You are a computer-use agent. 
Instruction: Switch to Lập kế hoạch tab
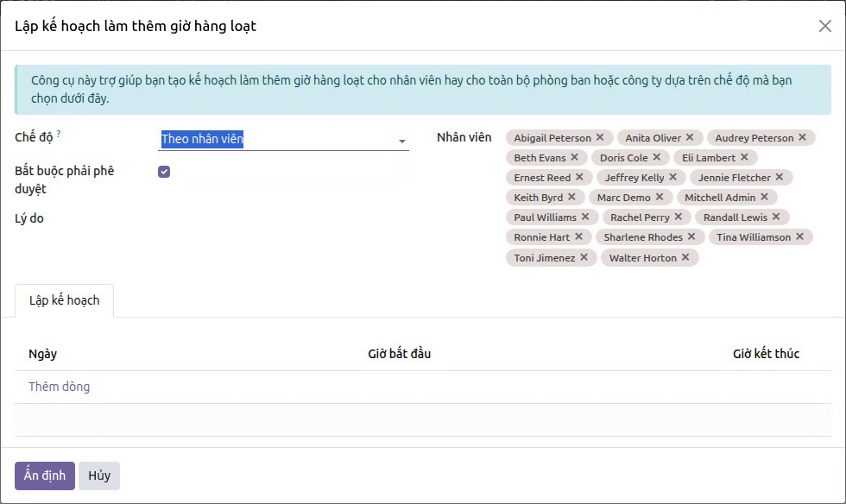(64, 300)
